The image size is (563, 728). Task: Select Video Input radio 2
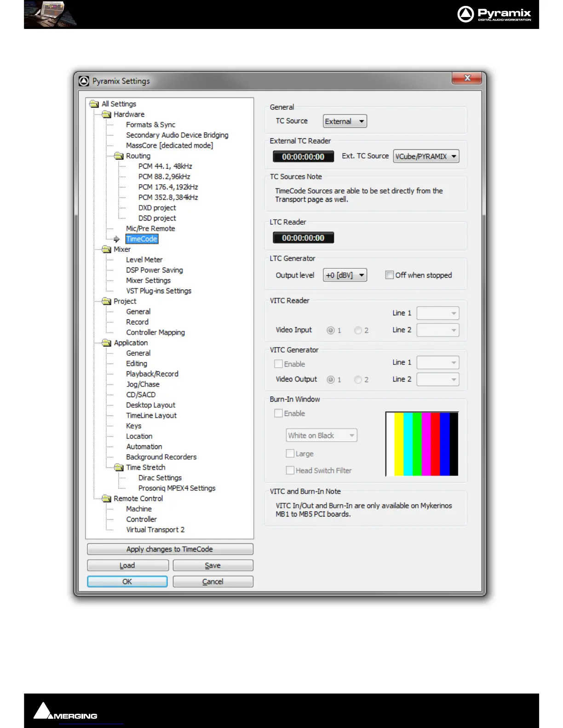[x=358, y=330]
